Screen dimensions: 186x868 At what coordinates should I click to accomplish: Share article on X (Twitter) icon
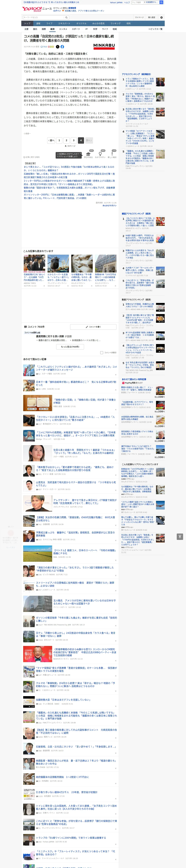[57, 47]
